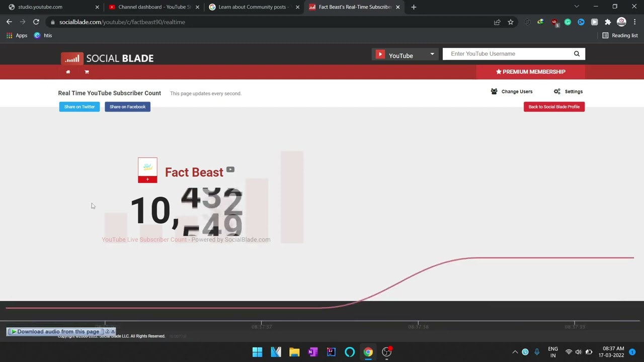Open the Reading list
The height and width of the screenshot is (362, 644).
(x=620, y=36)
